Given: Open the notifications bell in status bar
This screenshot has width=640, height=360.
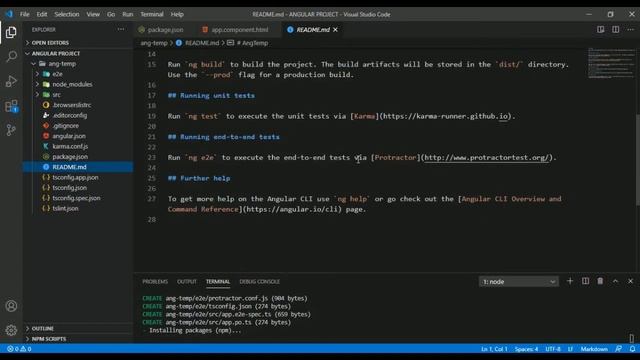Looking at the screenshot, I should 632,349.
